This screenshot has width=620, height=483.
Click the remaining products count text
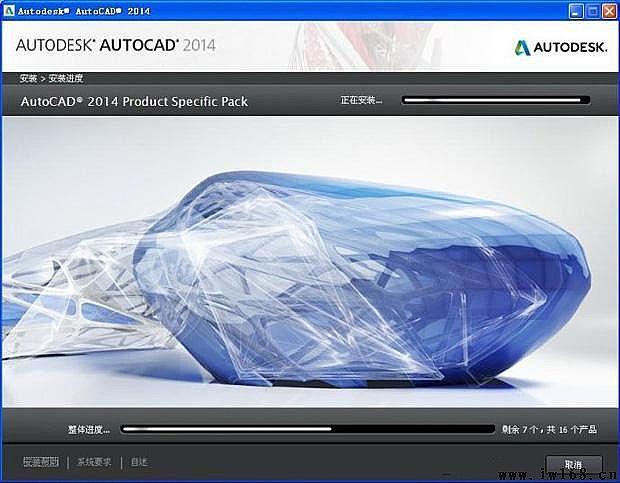click(549, 429)
